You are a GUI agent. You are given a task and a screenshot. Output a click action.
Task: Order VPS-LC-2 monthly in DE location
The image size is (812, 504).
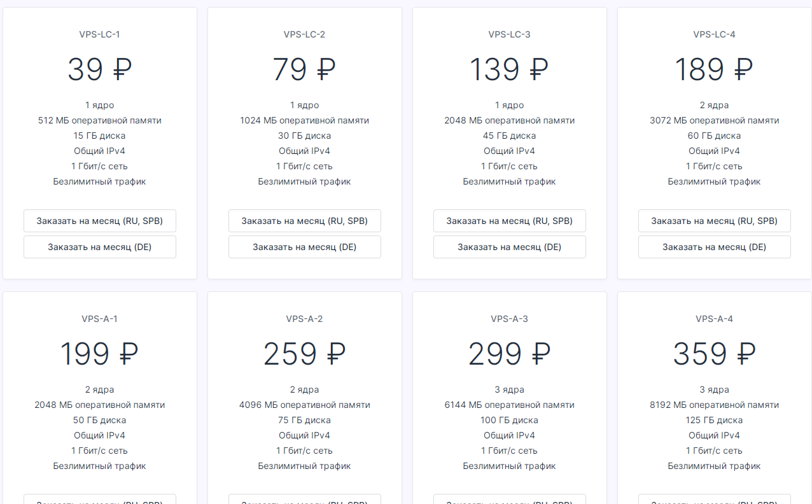pyautogui.click(x=305, y=247)
